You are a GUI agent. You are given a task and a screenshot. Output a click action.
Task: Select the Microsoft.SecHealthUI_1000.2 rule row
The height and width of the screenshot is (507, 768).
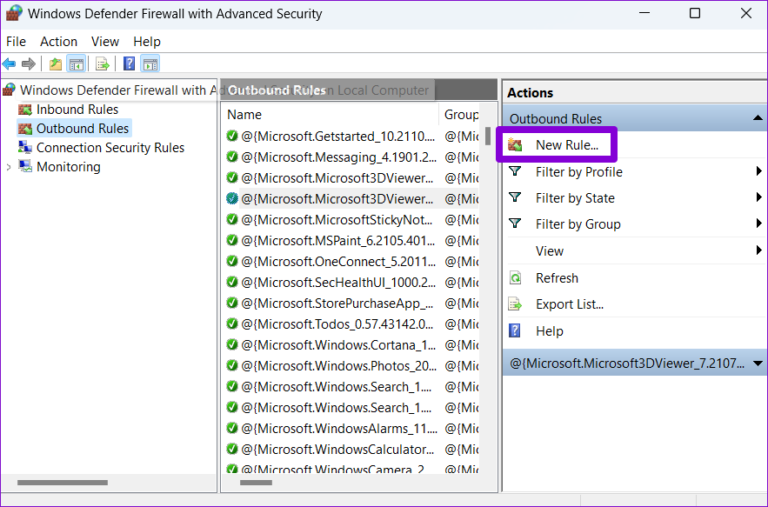353,282
